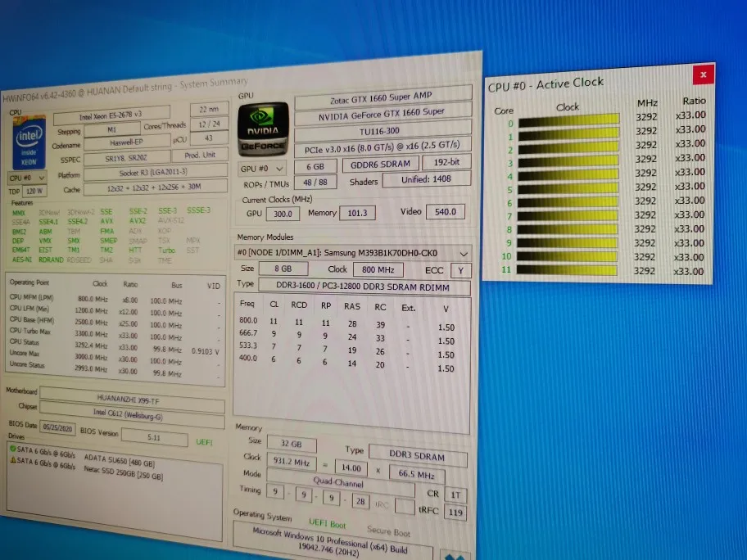Click the Intel Xeon E5-2678 v3 name field
Screen dimensions: 747x560
[x=111, y=115]
